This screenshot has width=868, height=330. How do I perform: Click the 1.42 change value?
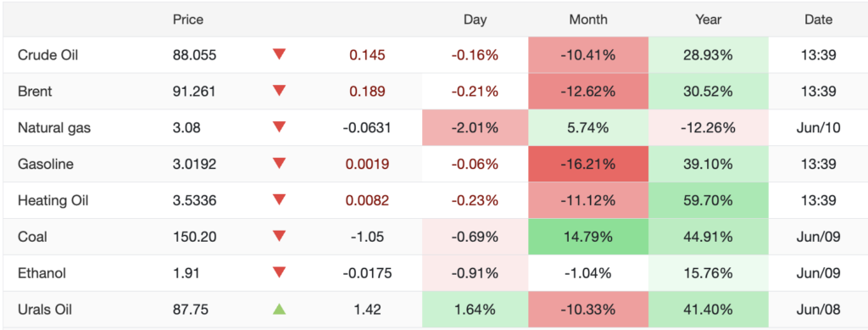coord(367,310)
